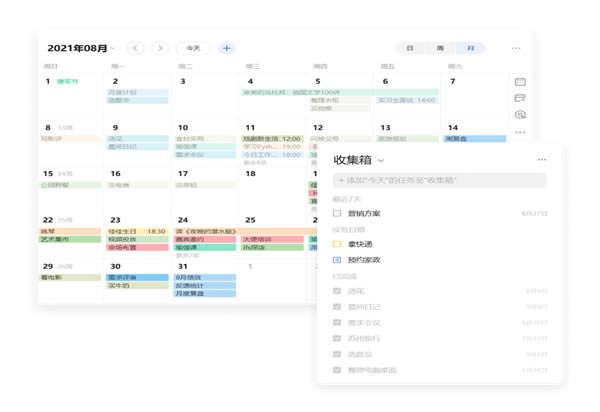The width and height of the screenshot is (600, 412).
Task: Open the 会场布置 event on August 23
Action: click(137, 247)
